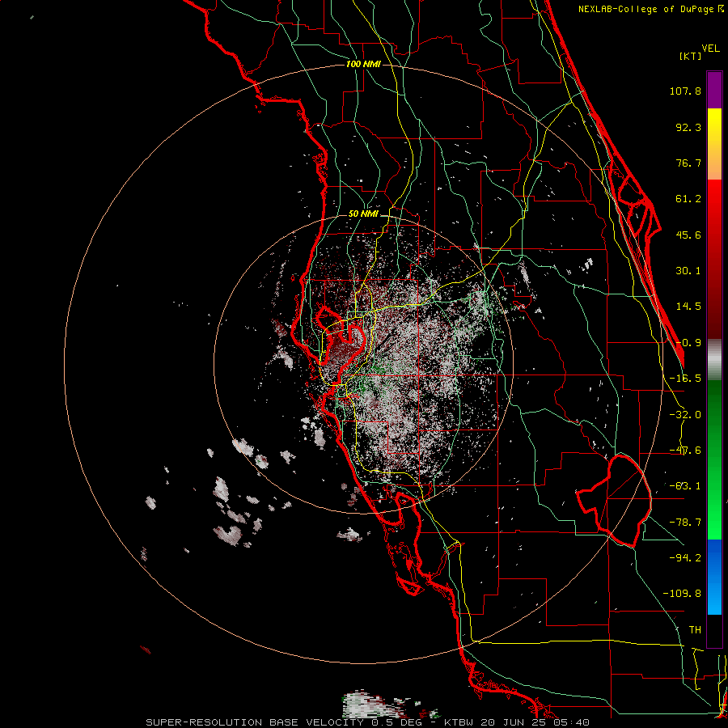Image resolution: width=728 pixels, height=728 pixels.
Task: Click the 50 NMI range ring label
Action: point(363,214)
